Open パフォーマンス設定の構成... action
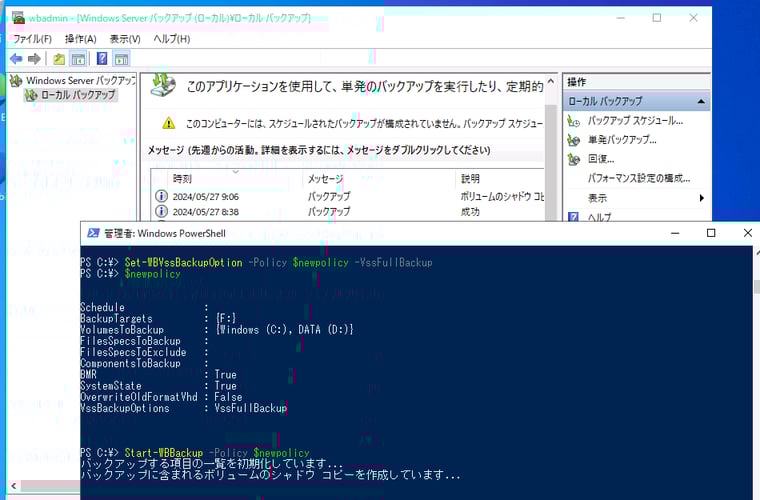This screenshot has width=760, height=500. pos(639,178)
